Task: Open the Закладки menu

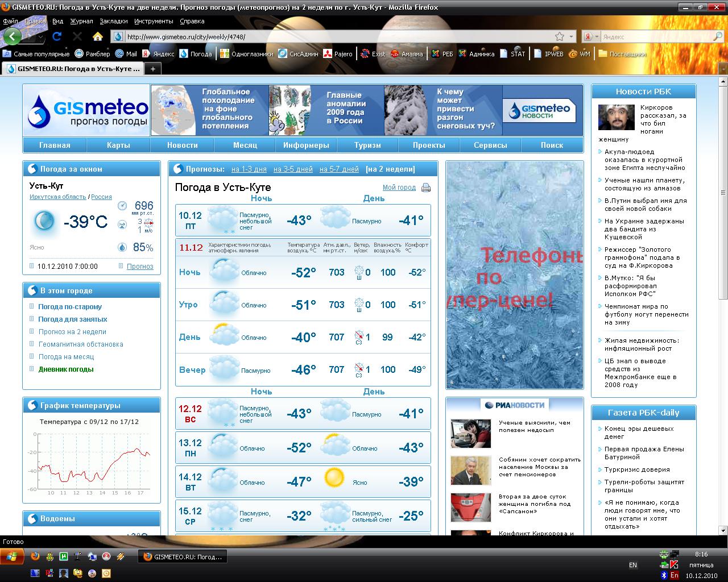Action: click(113, 21)
